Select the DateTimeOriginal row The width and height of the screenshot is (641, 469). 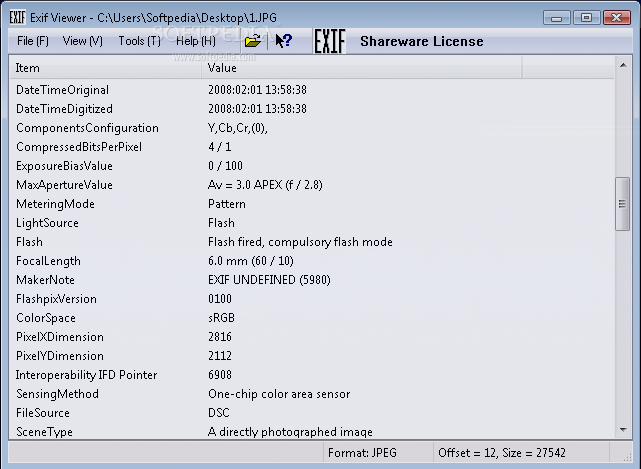click(312, 90)
